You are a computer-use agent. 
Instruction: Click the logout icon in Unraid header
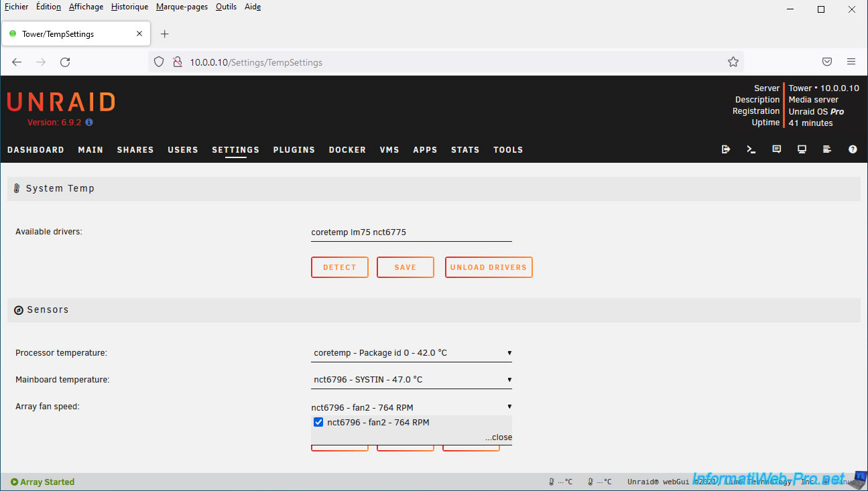726,149
